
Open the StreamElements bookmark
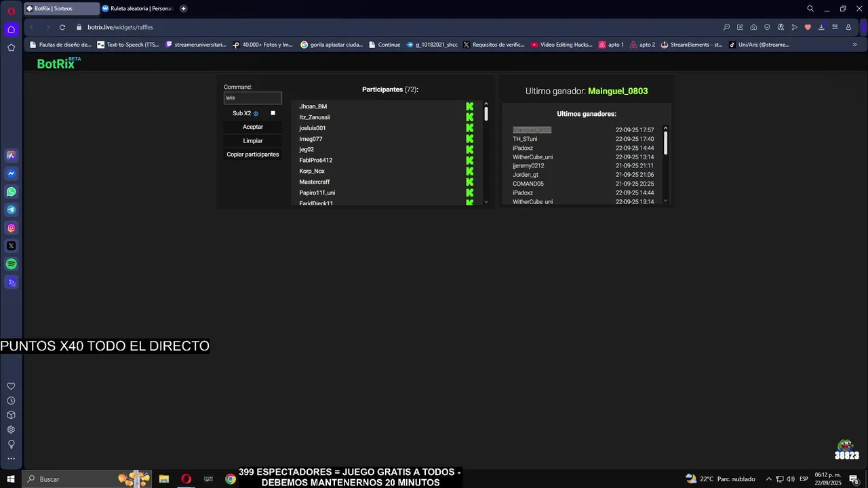691,45
